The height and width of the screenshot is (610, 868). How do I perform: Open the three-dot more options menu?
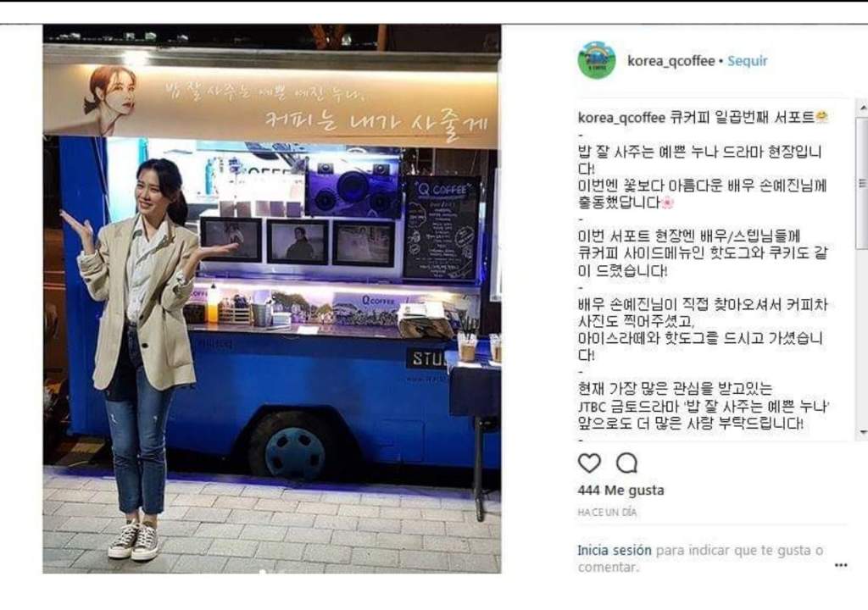pyautogui.click(x=841, y=565)
